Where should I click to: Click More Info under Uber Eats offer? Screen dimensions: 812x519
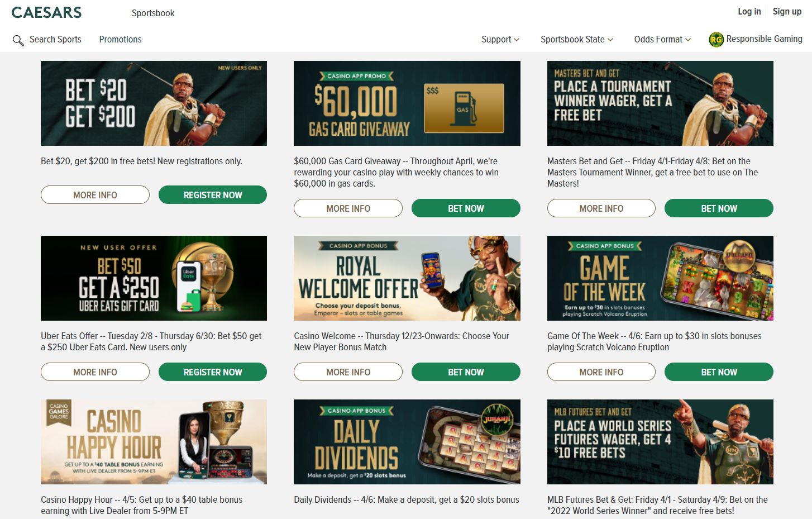(x=95, y=372)
